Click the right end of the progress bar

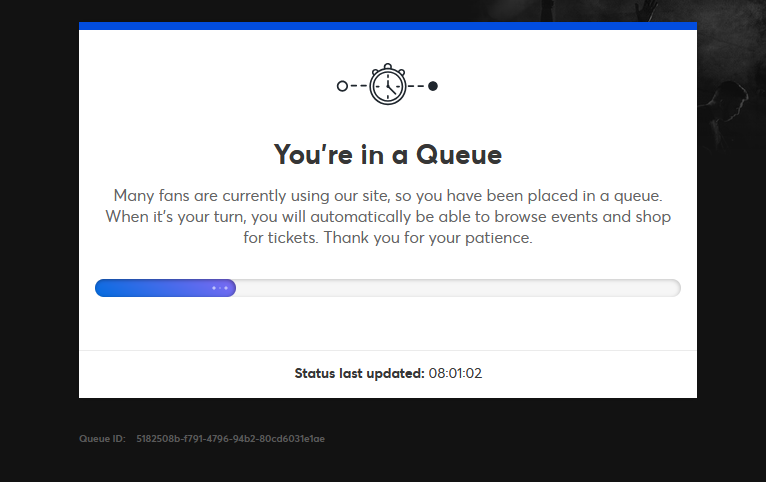pos(675,288)
